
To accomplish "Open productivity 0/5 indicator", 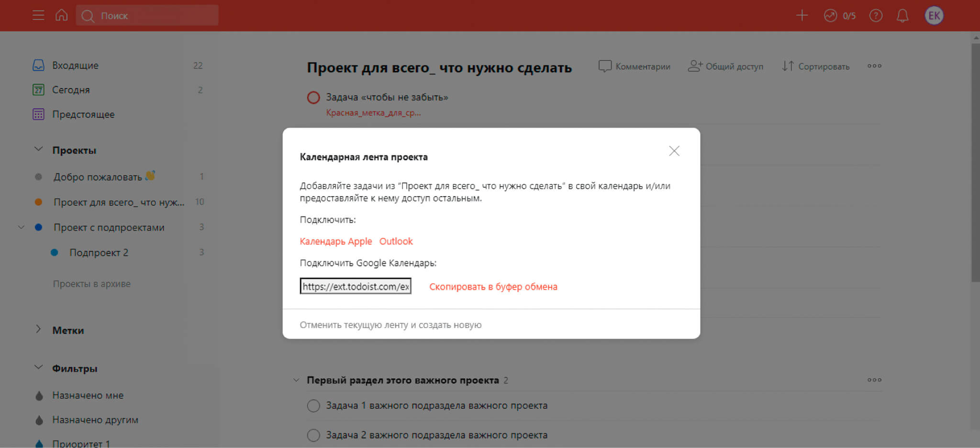I will coord(840,16).
